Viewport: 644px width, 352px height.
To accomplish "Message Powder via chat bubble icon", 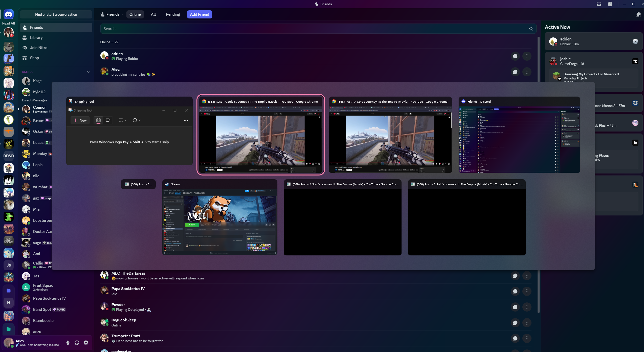I will pos(515,307).
